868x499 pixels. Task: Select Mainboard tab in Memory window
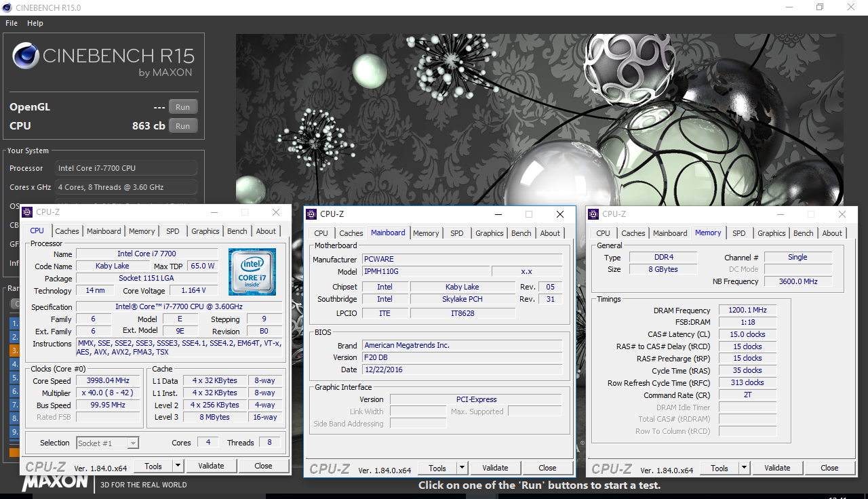670,233
